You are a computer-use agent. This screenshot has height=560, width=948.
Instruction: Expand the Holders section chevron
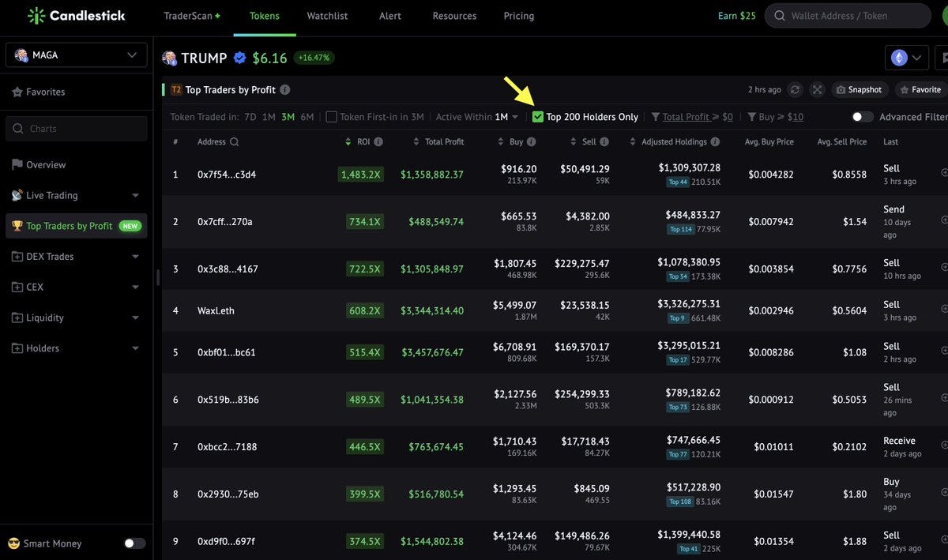(x=135, y=348)
